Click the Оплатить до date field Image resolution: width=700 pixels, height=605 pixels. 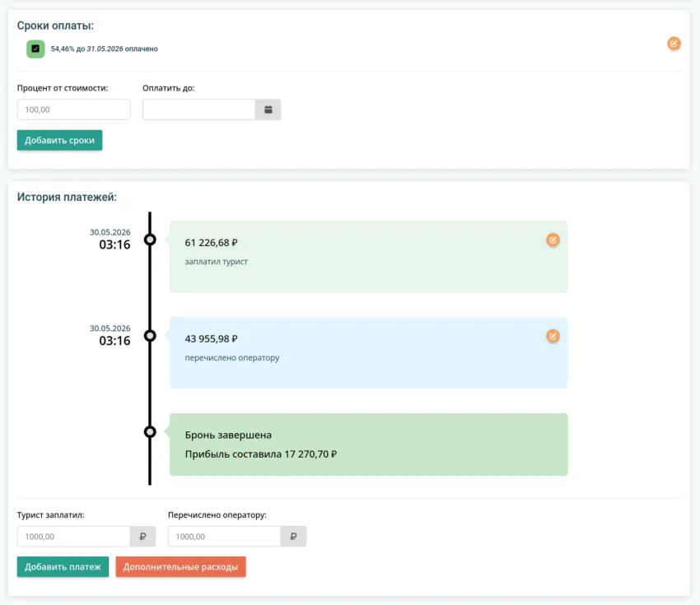coord(199,109)
